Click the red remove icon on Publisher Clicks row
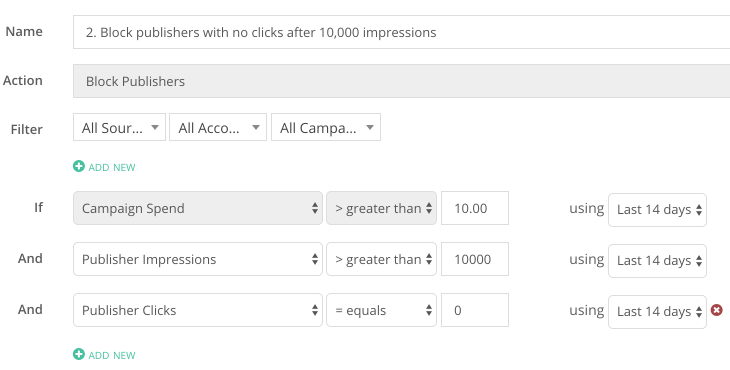Screen dimensions: 730x370 (x=717, y=310)
